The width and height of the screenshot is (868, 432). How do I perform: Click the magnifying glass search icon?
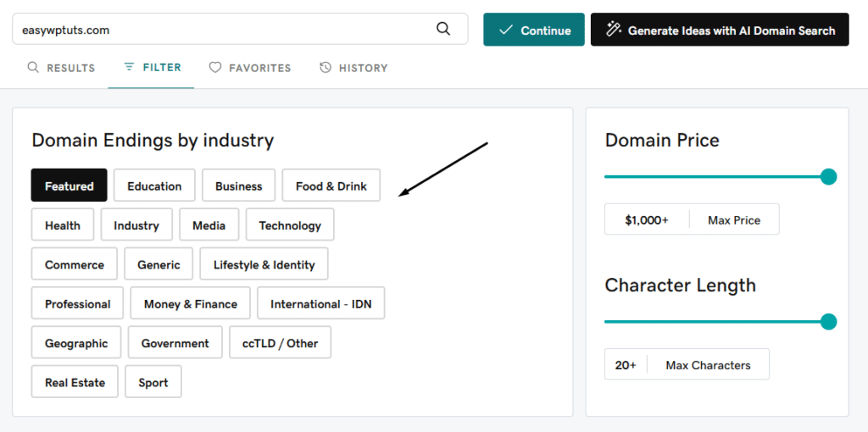click(x=443, y=29)
